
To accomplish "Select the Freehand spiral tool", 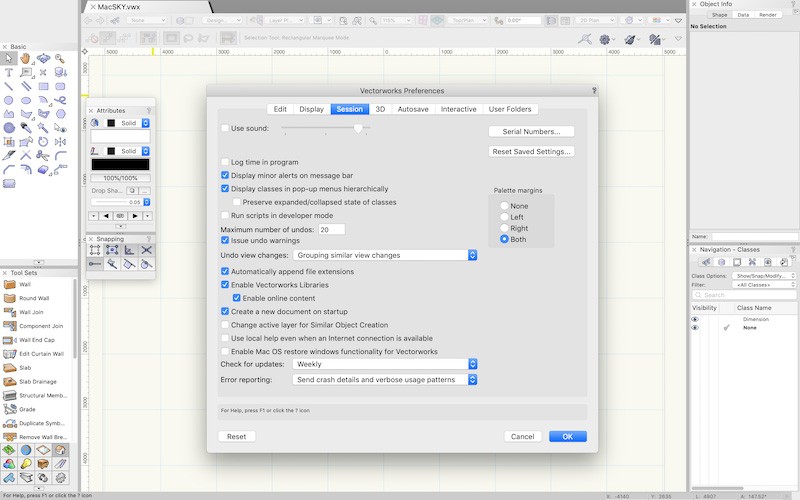I will click(x=60, y=100).
